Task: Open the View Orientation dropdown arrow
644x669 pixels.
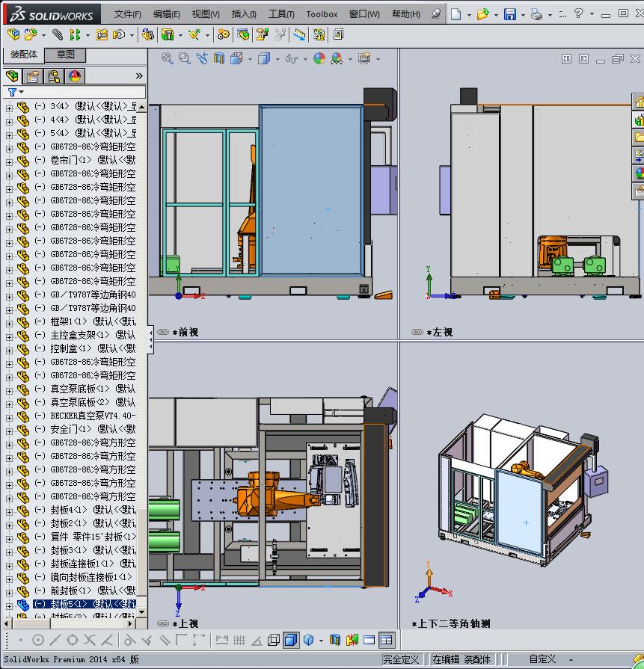Action: tap(250, 59)
